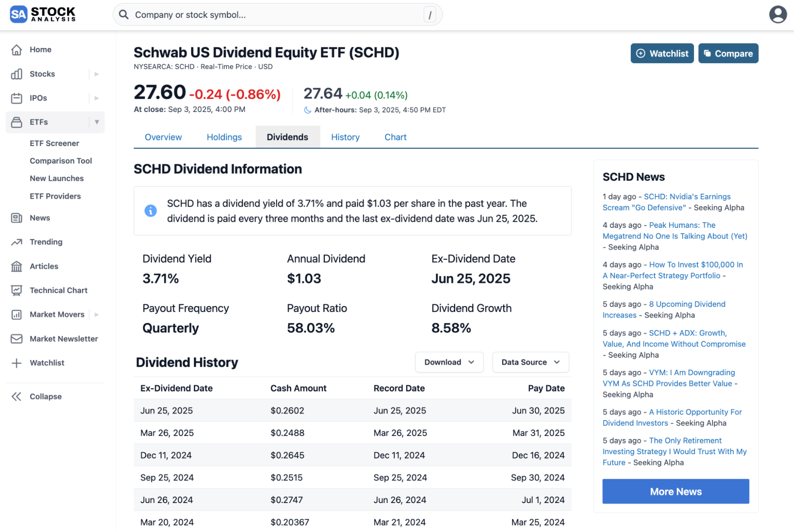Viewport: 794px width, 532px height.
Task: Open How To Invest $100,000 article
Action: tap(673, 270)
